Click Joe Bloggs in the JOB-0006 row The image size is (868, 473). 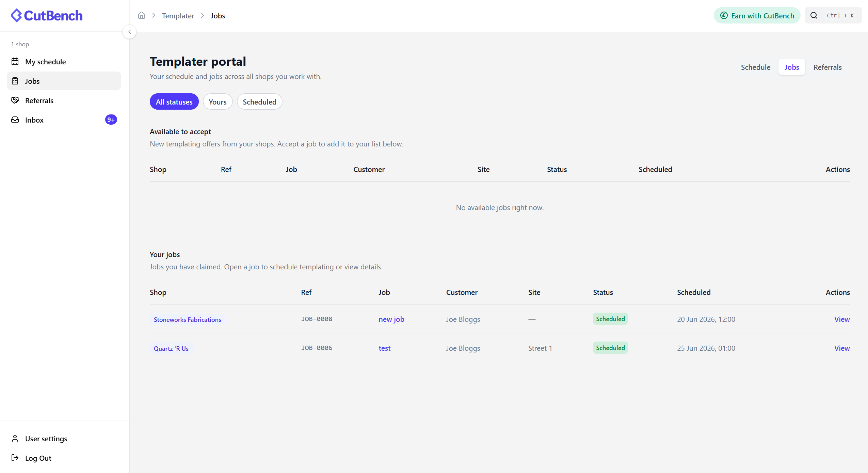tap(463, 348)
